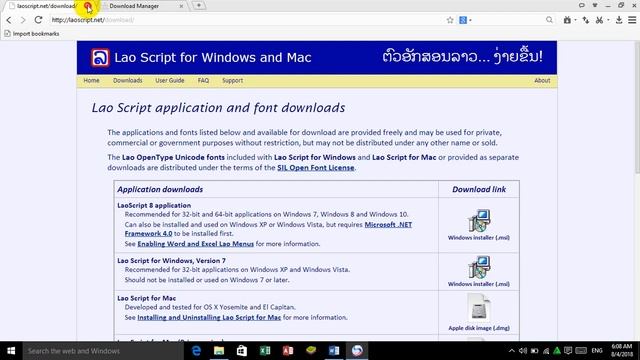Open the User Guide menu item

point(170,80)
